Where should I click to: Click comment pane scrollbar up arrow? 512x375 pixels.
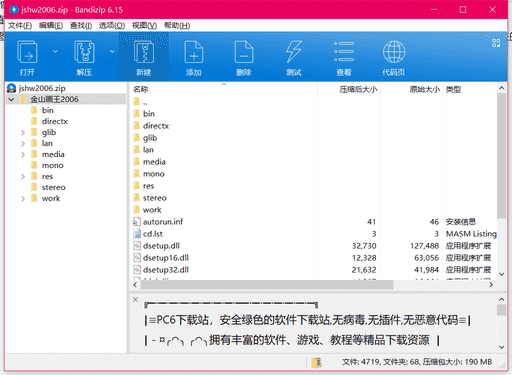click(x=501, y=299)
